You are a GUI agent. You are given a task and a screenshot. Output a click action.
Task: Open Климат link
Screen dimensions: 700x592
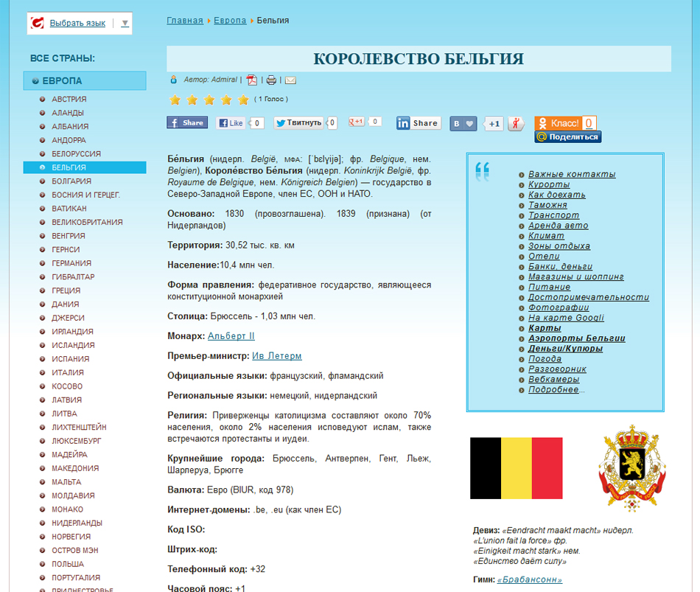(x=547, y=236)
